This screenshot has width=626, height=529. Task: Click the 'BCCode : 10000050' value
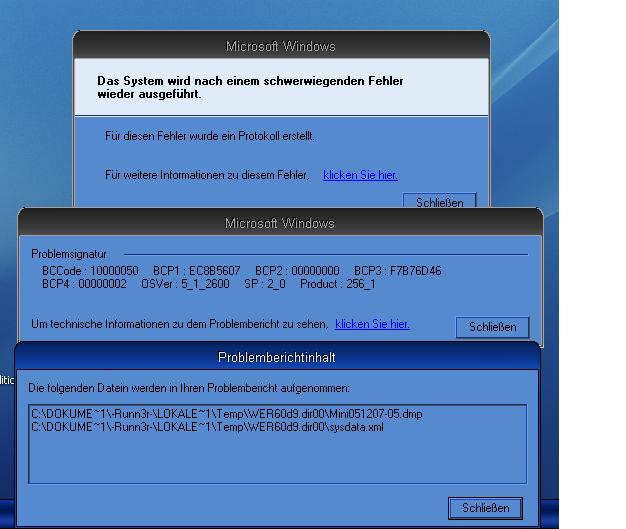[x=90, y=271]
